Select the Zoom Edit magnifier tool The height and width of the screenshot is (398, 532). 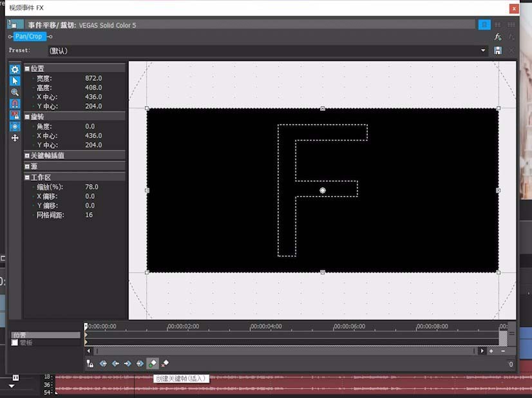coord(15,92)
